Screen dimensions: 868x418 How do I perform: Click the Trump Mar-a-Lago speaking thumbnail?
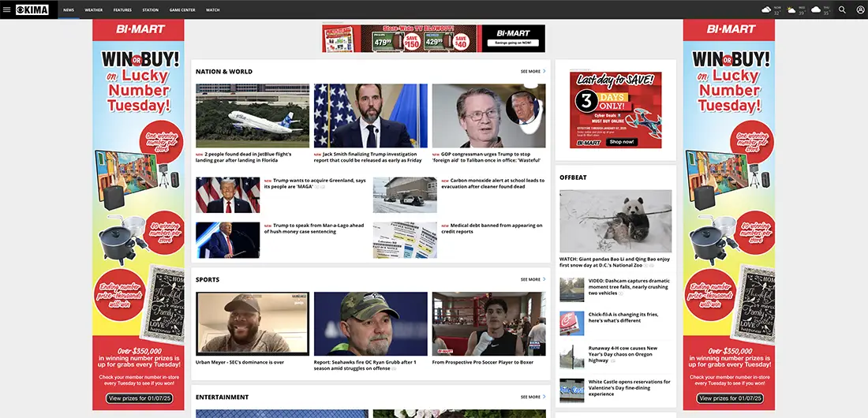coord(227,241)
